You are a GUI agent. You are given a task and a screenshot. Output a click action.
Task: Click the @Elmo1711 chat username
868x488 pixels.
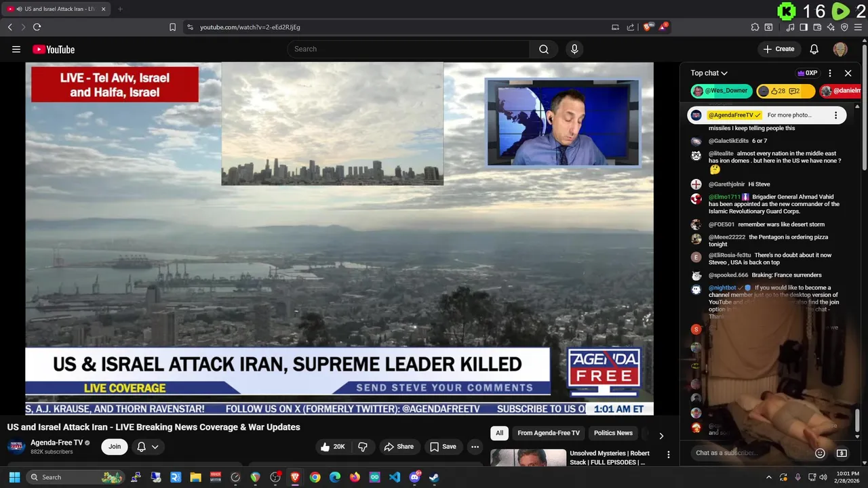click(x=724, y=197)
